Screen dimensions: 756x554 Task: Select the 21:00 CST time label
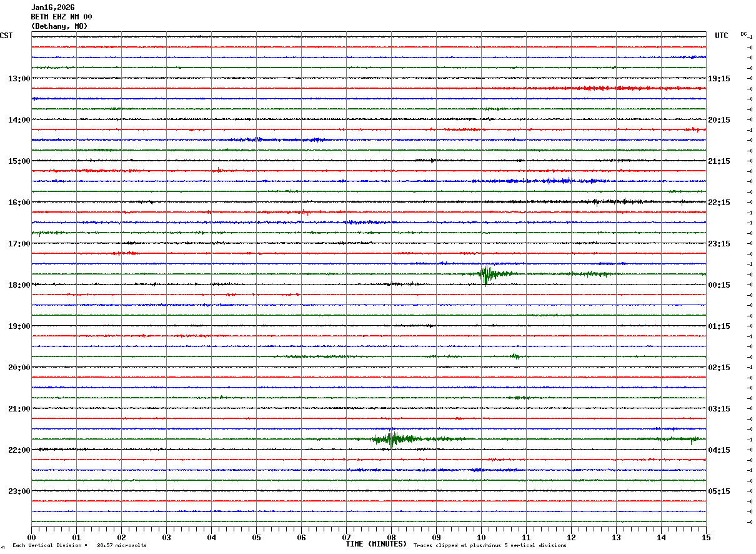tap(19, 409)
